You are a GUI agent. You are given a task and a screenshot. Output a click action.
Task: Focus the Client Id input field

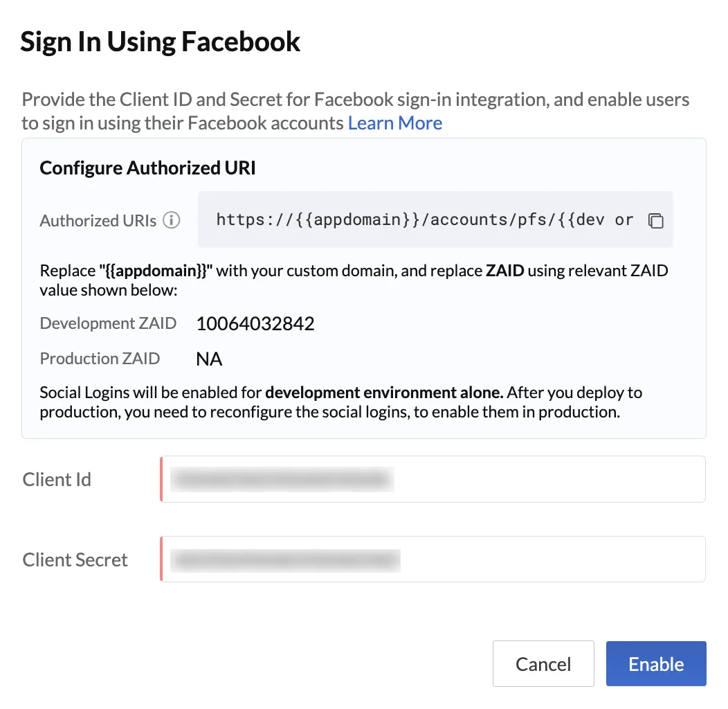(x=433, y=479)
